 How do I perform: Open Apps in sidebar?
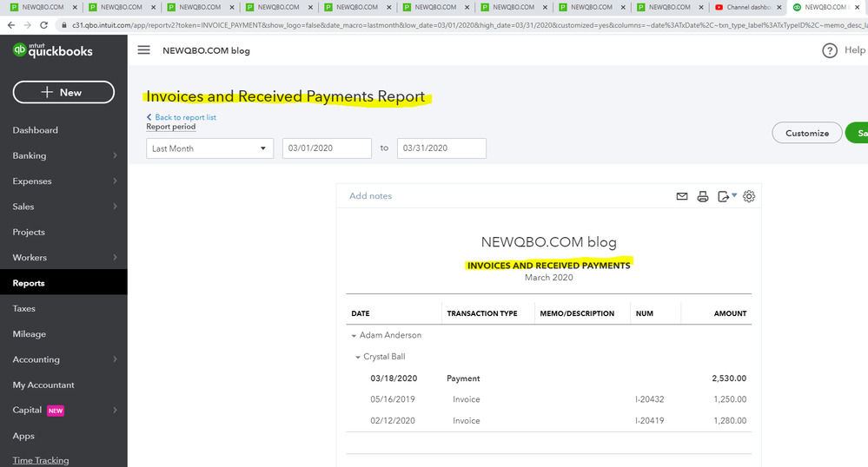(x=23, y=436)
